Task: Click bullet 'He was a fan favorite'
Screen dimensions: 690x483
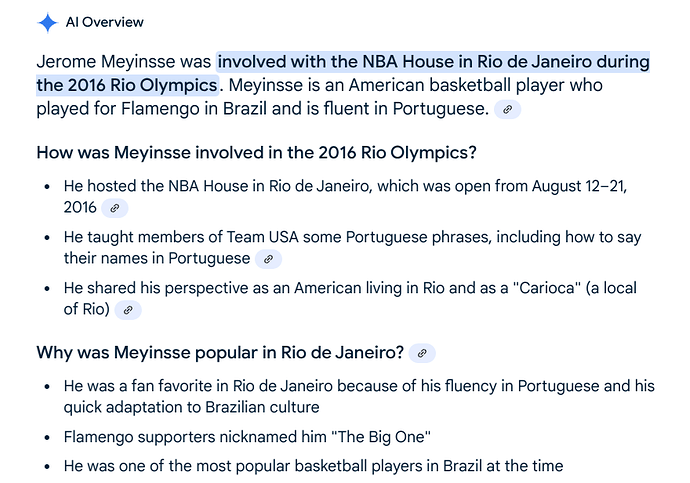Action: [x=359, y=396]
